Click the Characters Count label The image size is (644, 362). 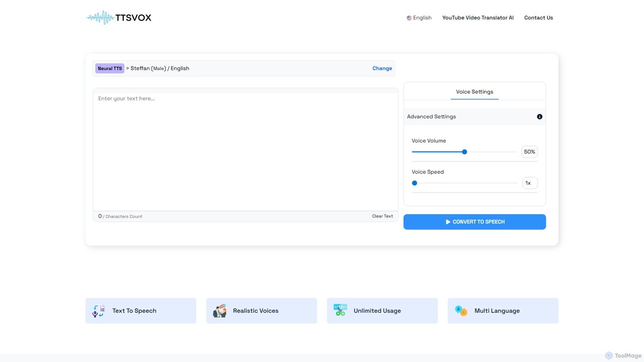pyautogui.click(x=124, y=217)
